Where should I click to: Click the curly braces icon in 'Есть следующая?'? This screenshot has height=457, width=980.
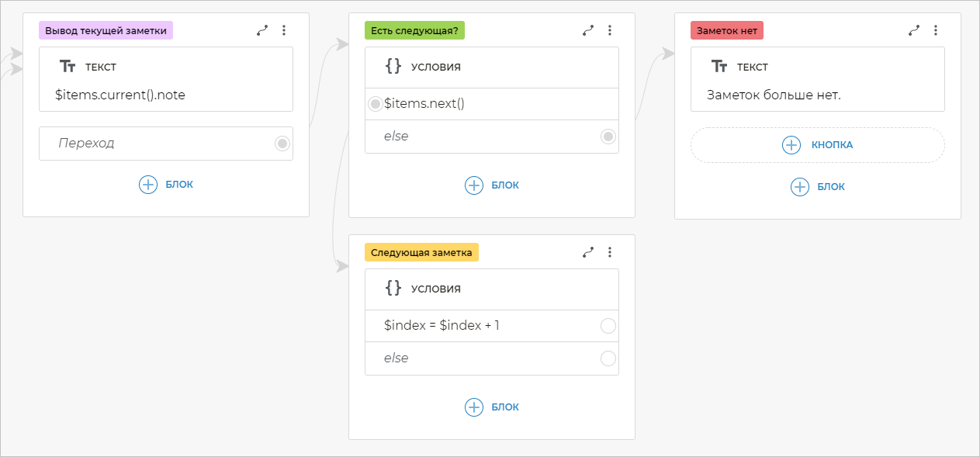[393, 67]
